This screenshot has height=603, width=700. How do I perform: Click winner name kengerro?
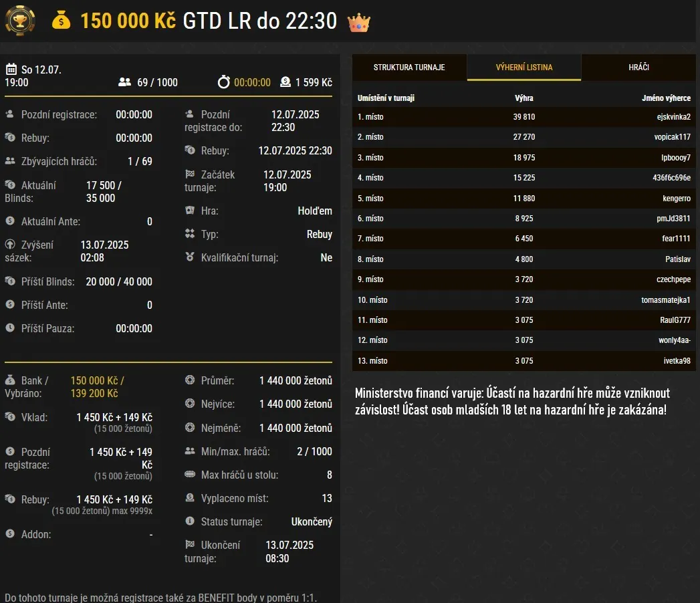[x=677, y=198]
